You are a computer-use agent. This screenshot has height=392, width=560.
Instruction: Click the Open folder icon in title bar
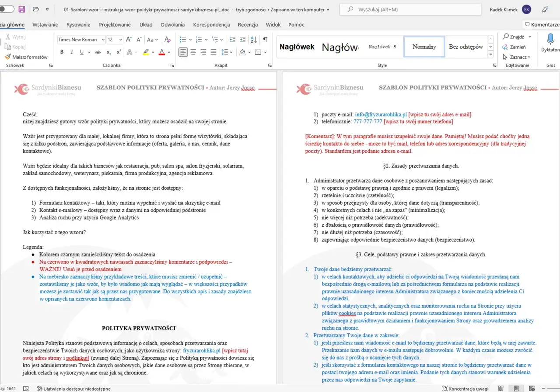coord(36,9)
